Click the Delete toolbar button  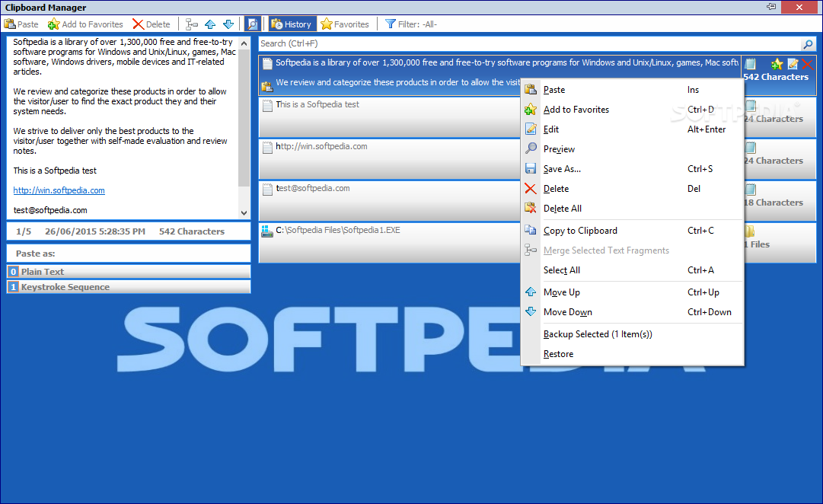tap(152, 24)
